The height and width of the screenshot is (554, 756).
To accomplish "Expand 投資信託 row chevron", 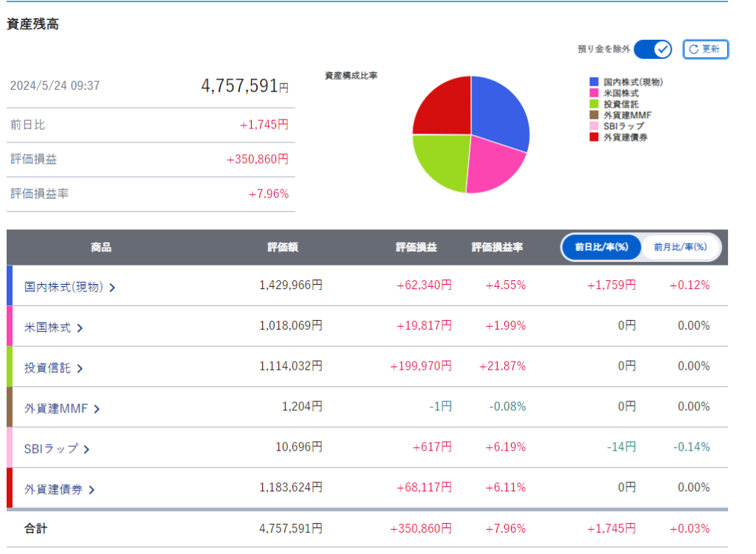I will (80, 369).
